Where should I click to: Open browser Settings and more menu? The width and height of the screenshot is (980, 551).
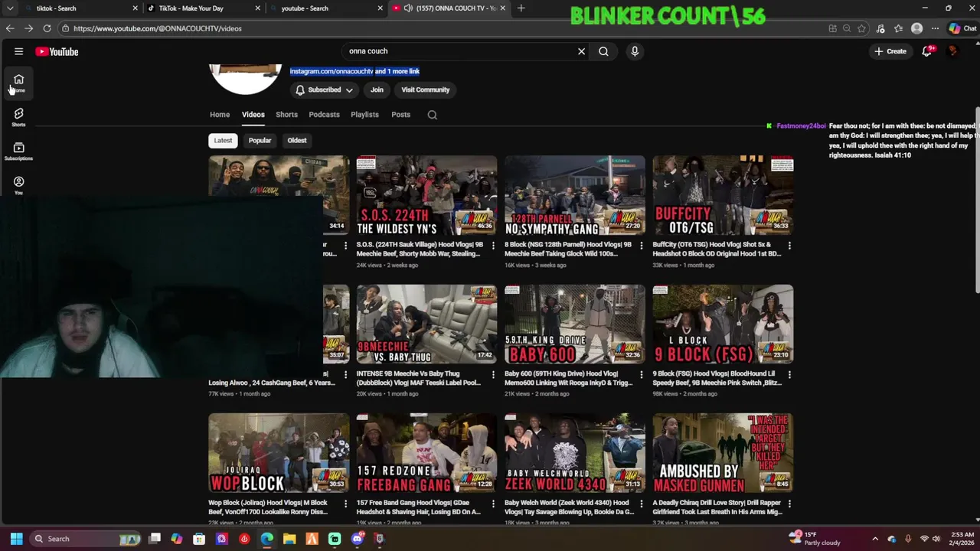935,28
